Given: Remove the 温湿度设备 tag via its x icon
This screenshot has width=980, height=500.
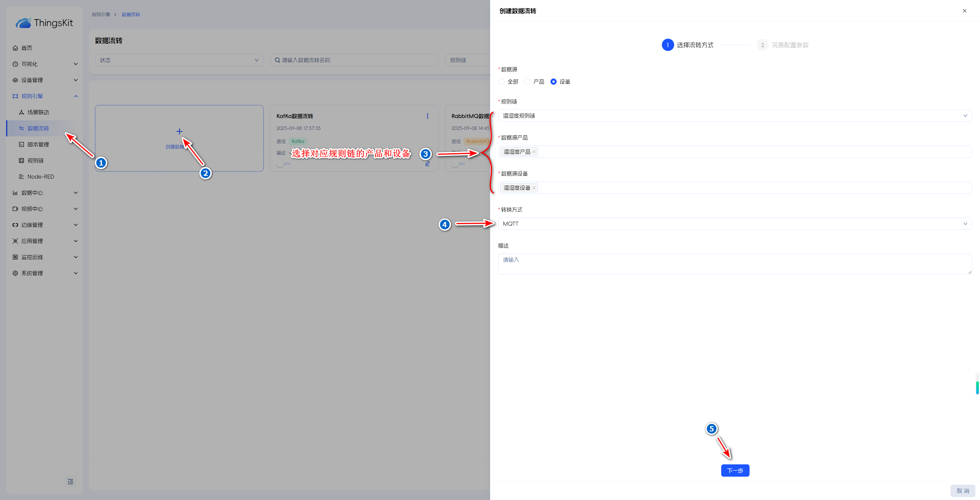Looking at the screenshot, I should [x=534, y=188].
